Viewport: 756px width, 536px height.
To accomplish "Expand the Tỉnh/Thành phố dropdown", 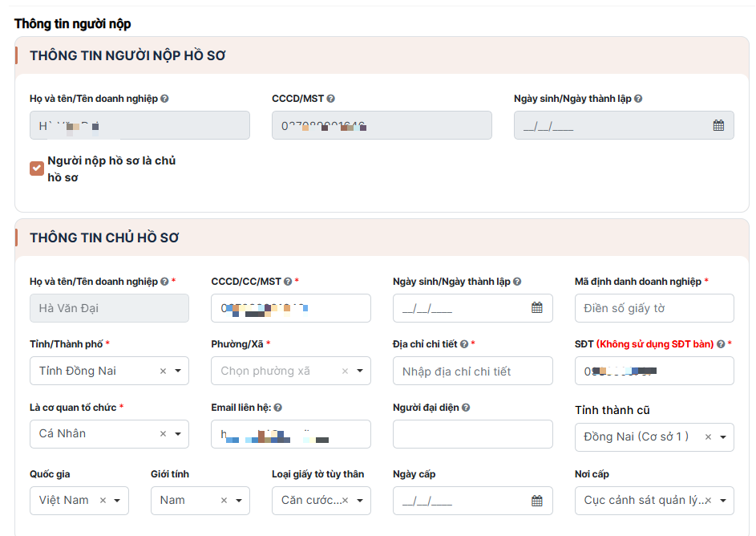I will coord(177,372).
